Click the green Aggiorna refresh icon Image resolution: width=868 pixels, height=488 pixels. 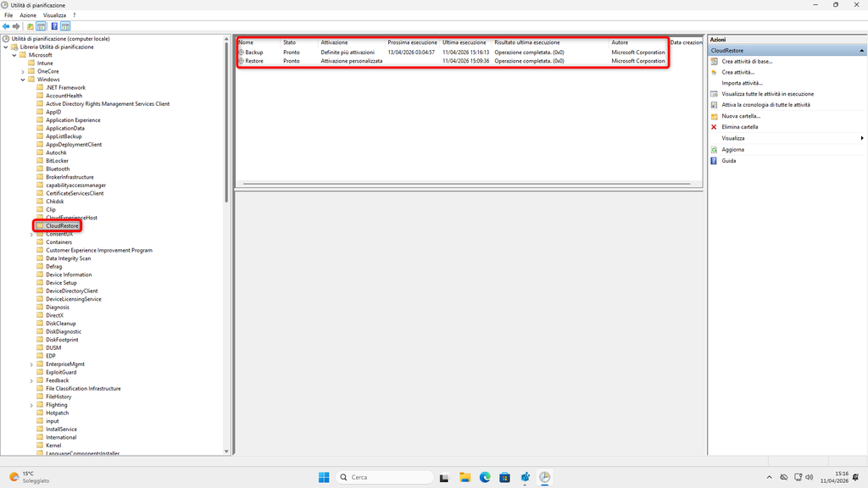click(714, 149)
